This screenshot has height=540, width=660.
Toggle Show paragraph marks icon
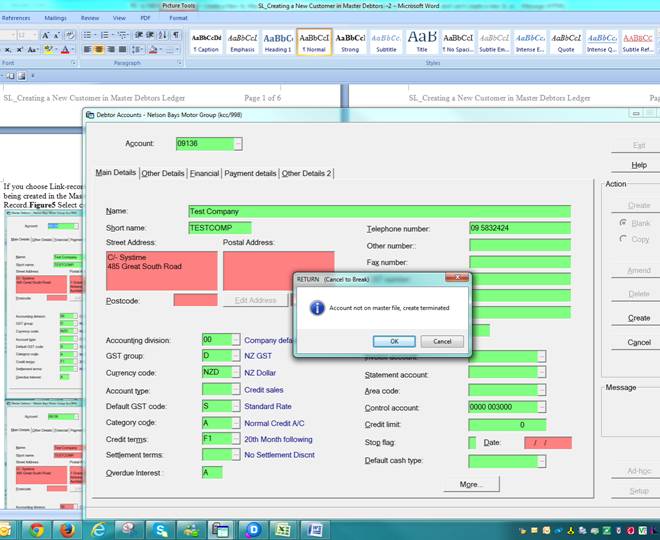pyautogui.click(x=176, y=35)
